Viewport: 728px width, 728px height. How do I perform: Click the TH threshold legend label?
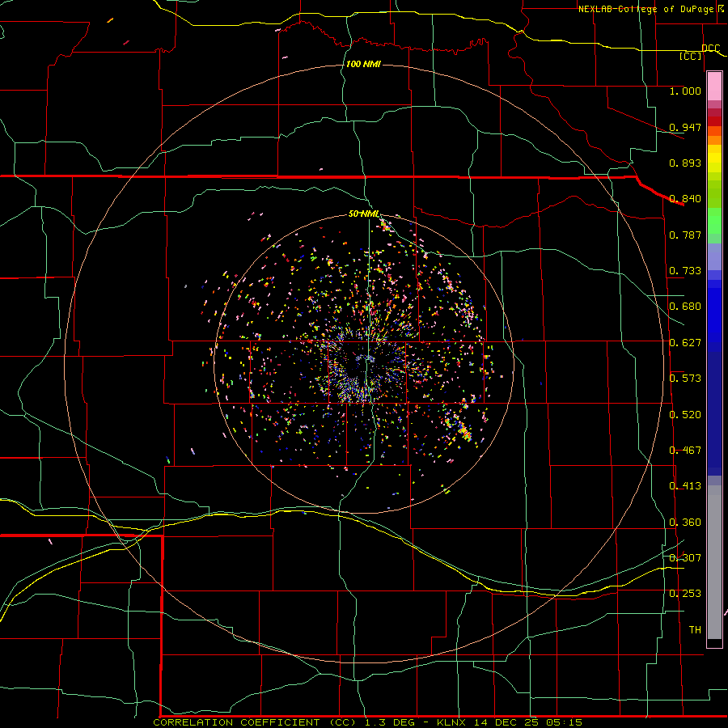pyautogui.click(x=695, y=630)
